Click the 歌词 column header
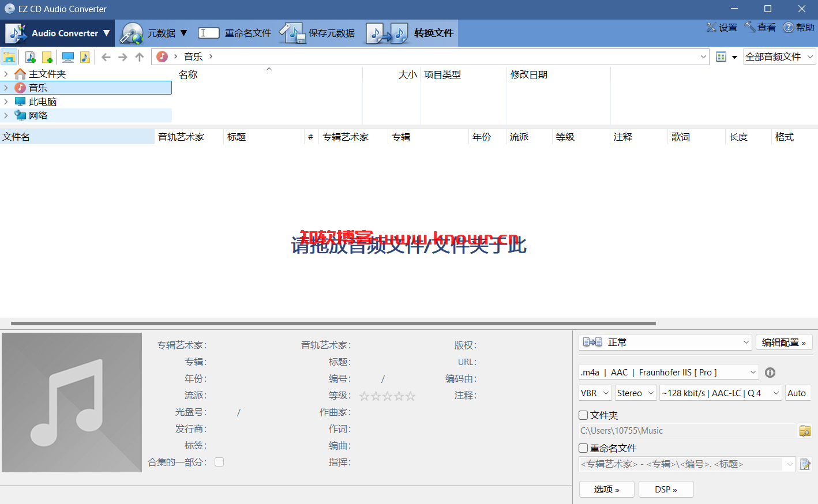 [696, 137]
